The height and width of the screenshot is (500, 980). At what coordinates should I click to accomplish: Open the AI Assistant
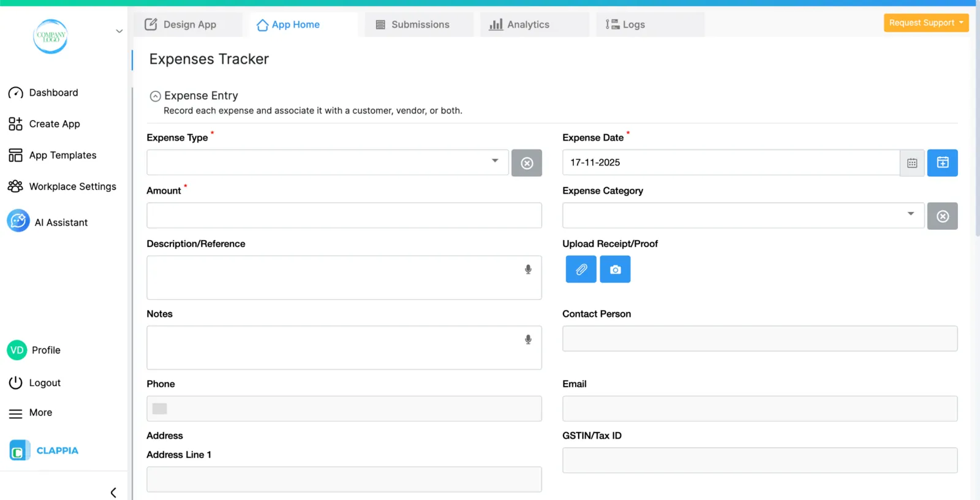48,222
